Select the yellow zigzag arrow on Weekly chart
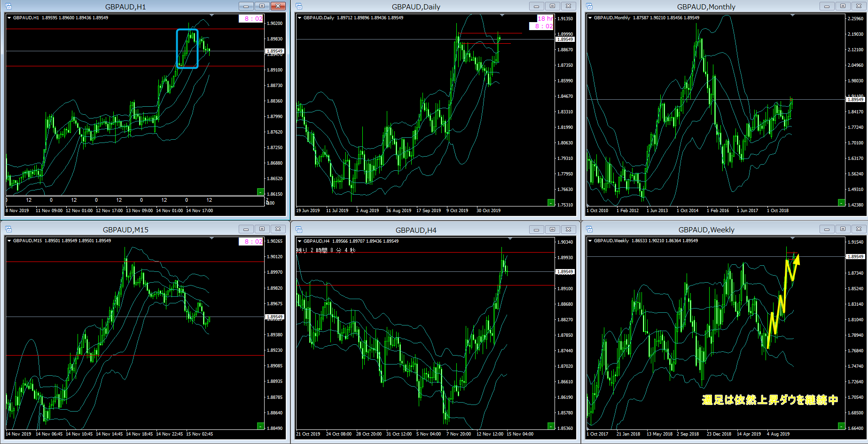The image size is (868, 444). coord(783,301)
